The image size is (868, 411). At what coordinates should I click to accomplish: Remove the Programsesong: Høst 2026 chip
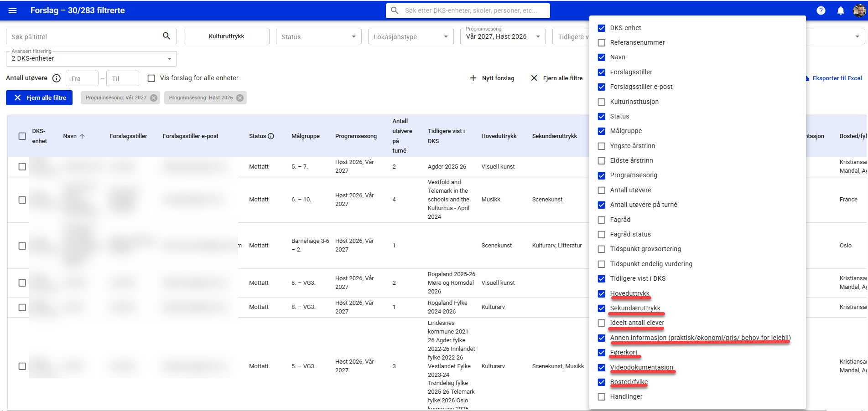tap(240, 98)
